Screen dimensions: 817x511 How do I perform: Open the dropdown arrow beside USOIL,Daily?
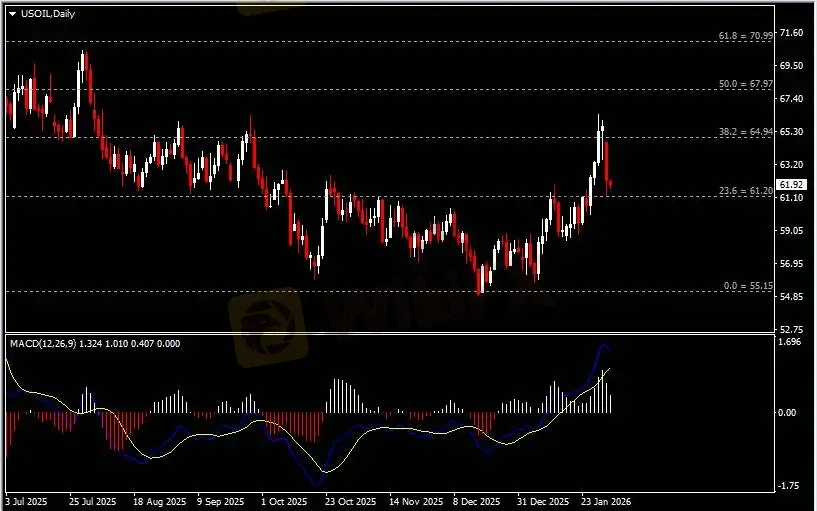click(11, 14)
